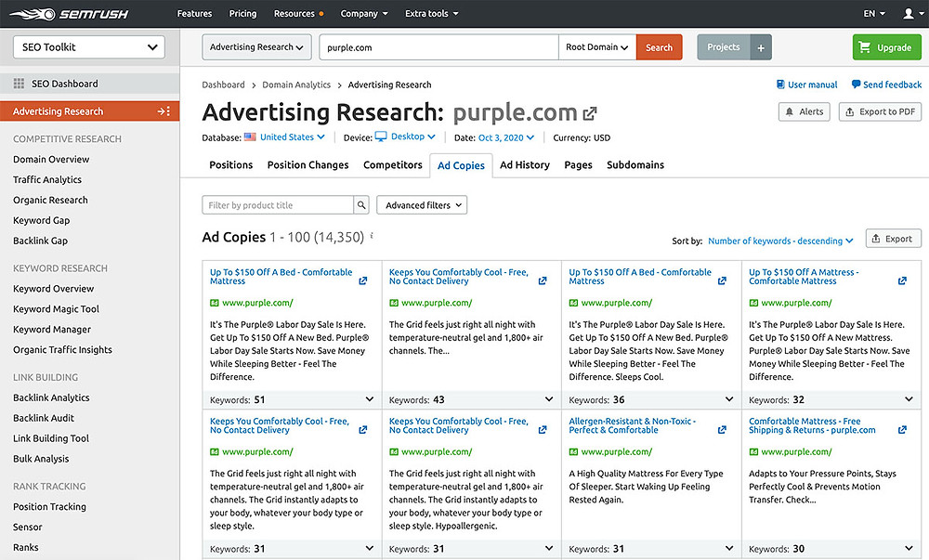
Task: Open Organic Traffic Insights in sidebar
Action: (x=62, y=350)
